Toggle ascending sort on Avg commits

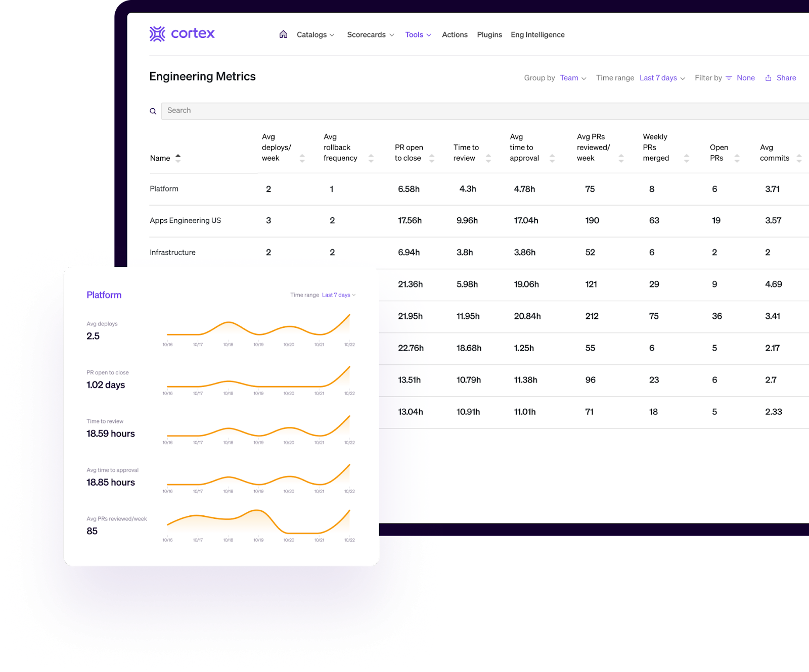[x=799, y=158]
